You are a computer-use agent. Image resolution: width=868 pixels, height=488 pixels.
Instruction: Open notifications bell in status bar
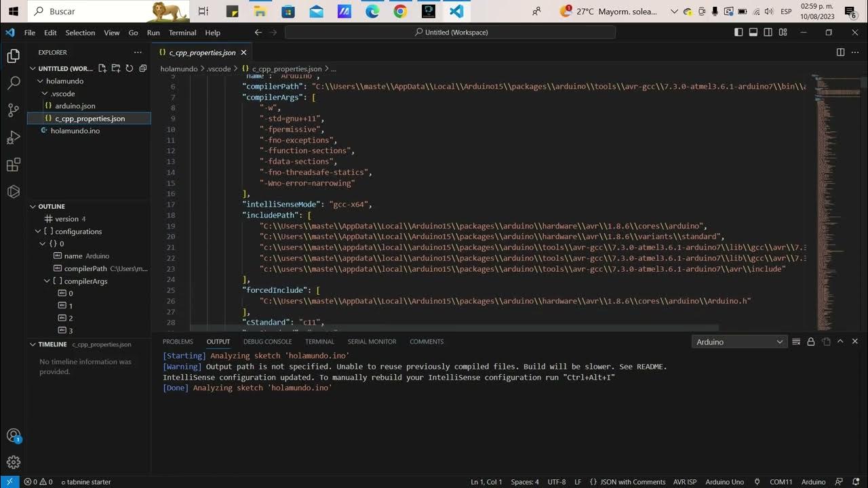click(856, 482)
